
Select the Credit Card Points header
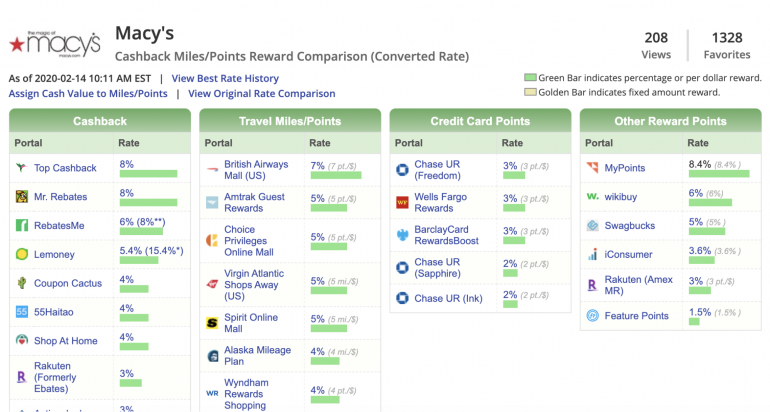[480, 121]
